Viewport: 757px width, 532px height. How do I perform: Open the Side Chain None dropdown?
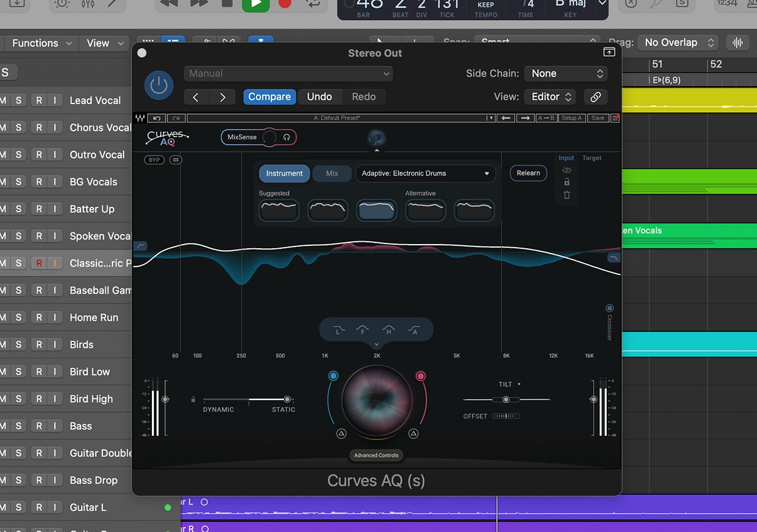(567, 74)
